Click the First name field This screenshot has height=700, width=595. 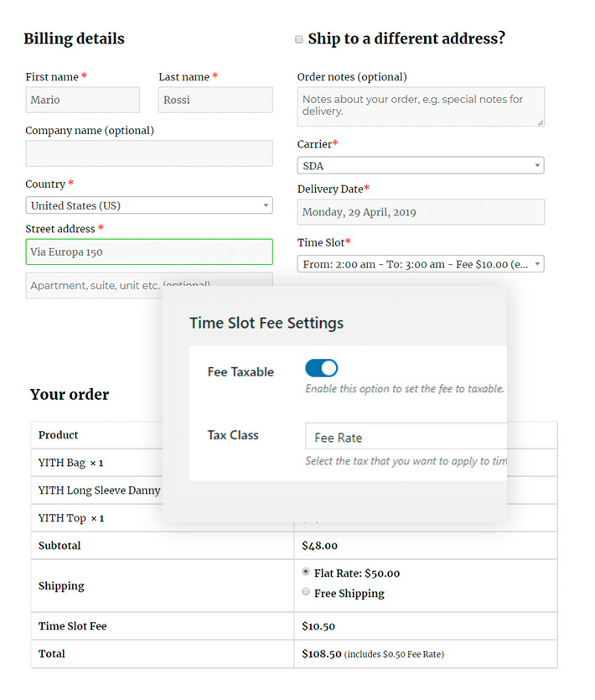[82, 100]
